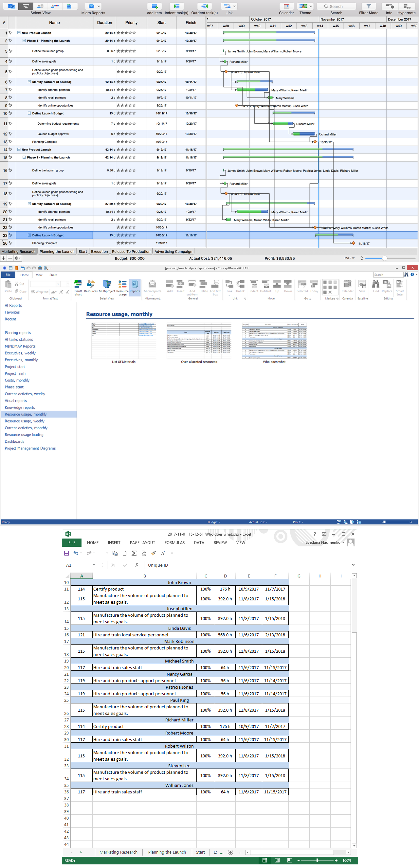
Task: Open the Calendar icon in Gantt toolbar
Action: pos(286,6)
